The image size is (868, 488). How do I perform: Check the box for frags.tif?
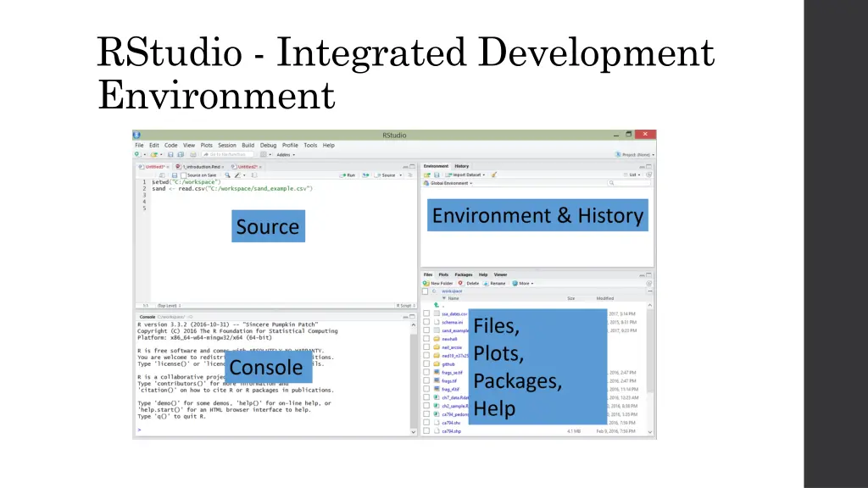pyautogui.click(x=426, y=380)
